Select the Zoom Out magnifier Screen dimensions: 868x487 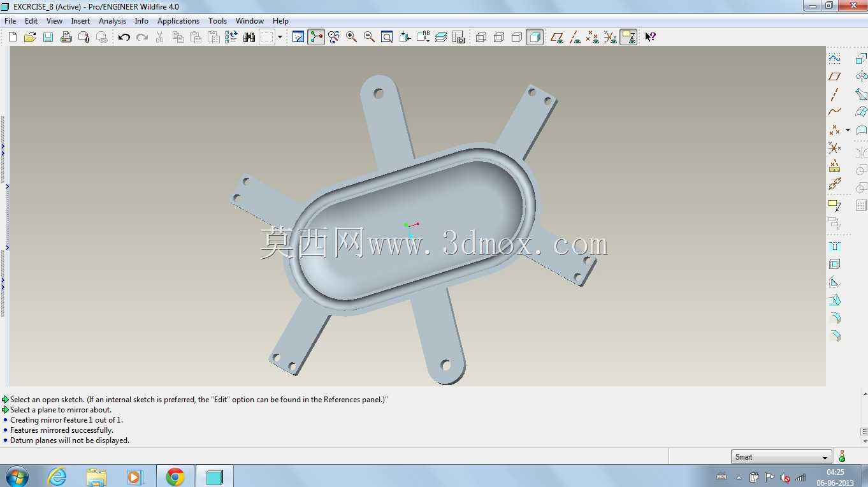pyautogui.click(x=369, y=37)
